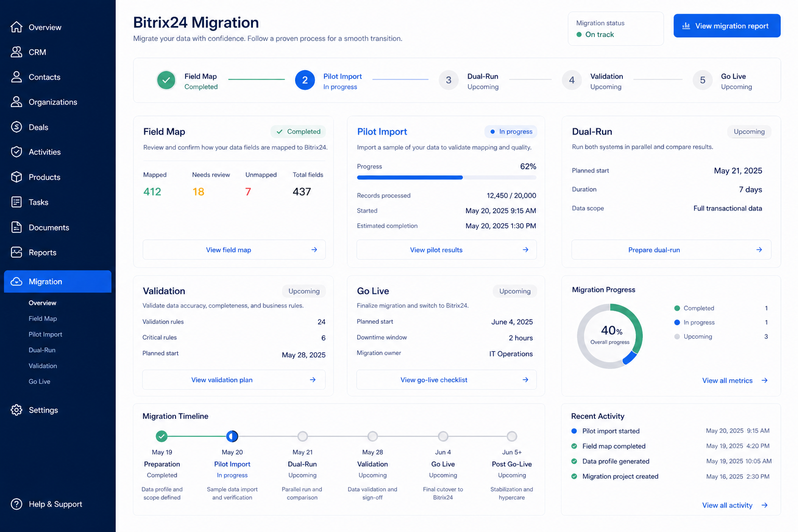
Task: Click the Needs review count 18
Action: pos(198,192)
